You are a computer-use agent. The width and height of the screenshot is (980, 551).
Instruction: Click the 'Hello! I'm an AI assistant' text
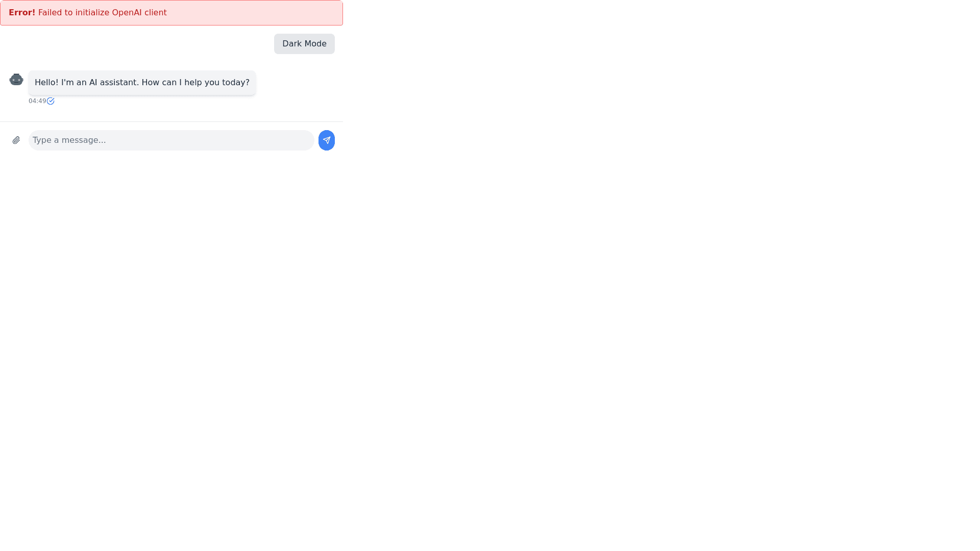click(87, 83)
